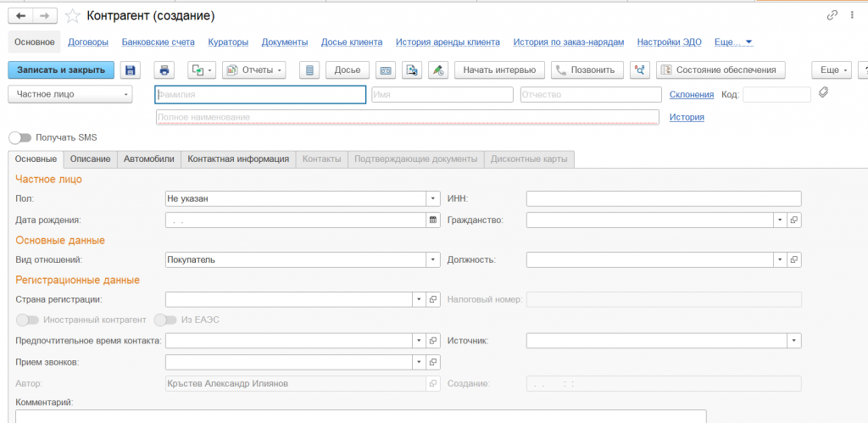Click the copy link chain icon
The width and height of the screenshot is (868, 423).
point(832,16)
